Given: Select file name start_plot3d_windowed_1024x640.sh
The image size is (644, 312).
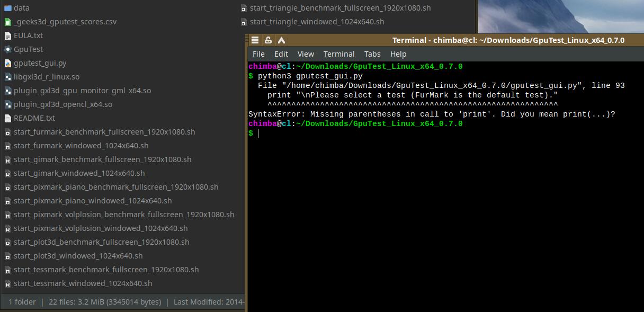Looking at the screenshot, I should (78, 256).
